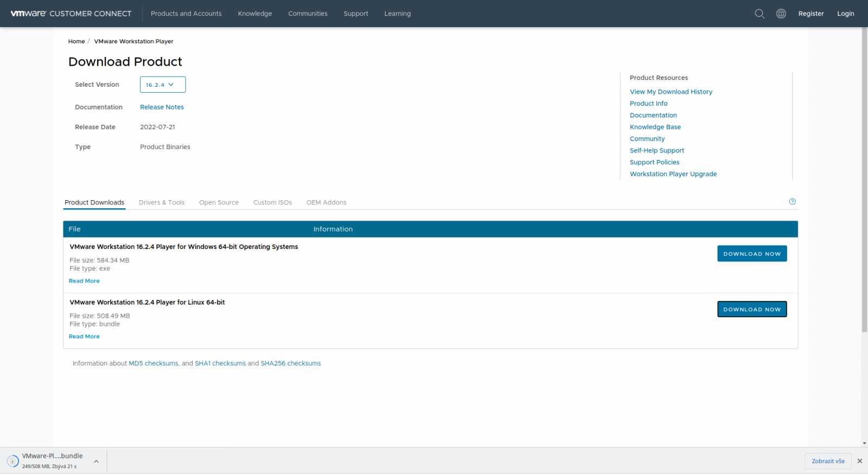Expand Read More for Windows Player

[84, 281]
